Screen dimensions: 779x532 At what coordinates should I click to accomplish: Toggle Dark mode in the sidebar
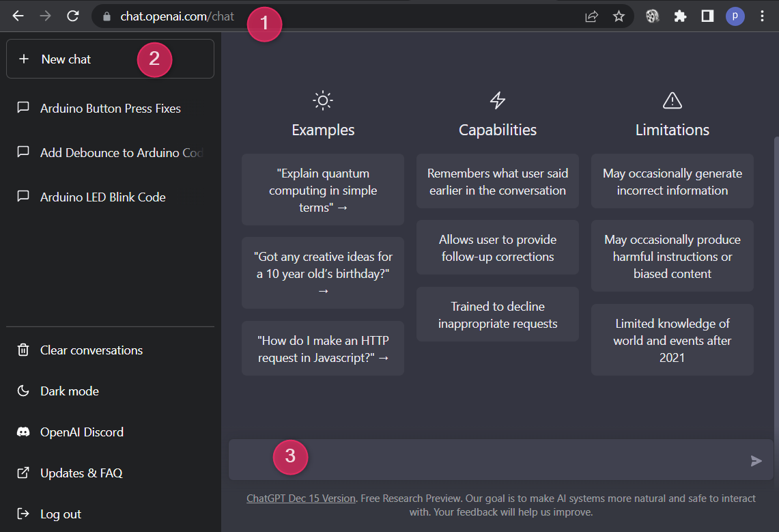[111, 391]
